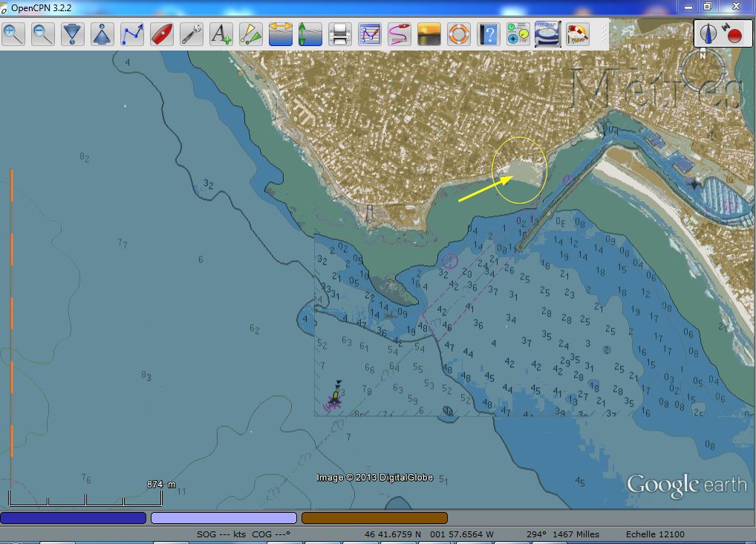Toggle the Google Earth GE2KAP plugin icon
The height and width of the screenshot is (544, 756).
tap(548, 34)
